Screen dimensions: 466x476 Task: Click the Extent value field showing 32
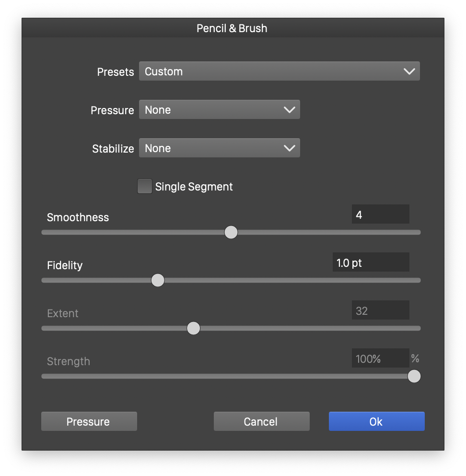[x=380, y=310]
